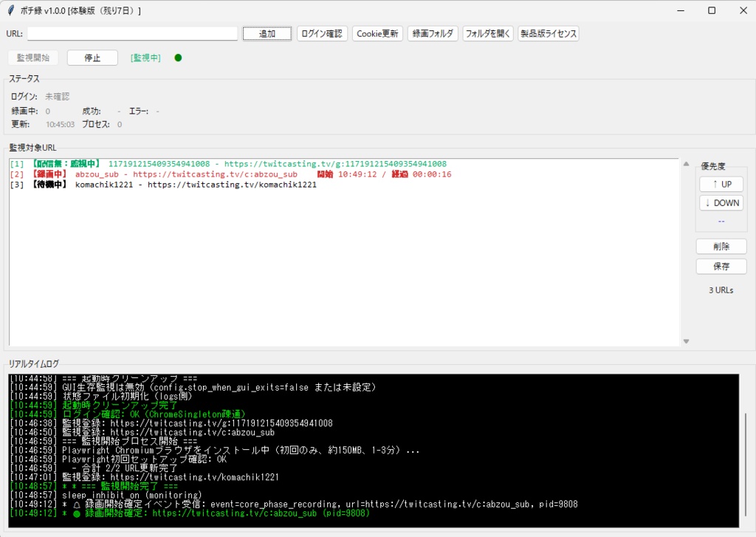Open ログイン確認 login check
This screenshot has width=756, height=537.
[322, 33]
